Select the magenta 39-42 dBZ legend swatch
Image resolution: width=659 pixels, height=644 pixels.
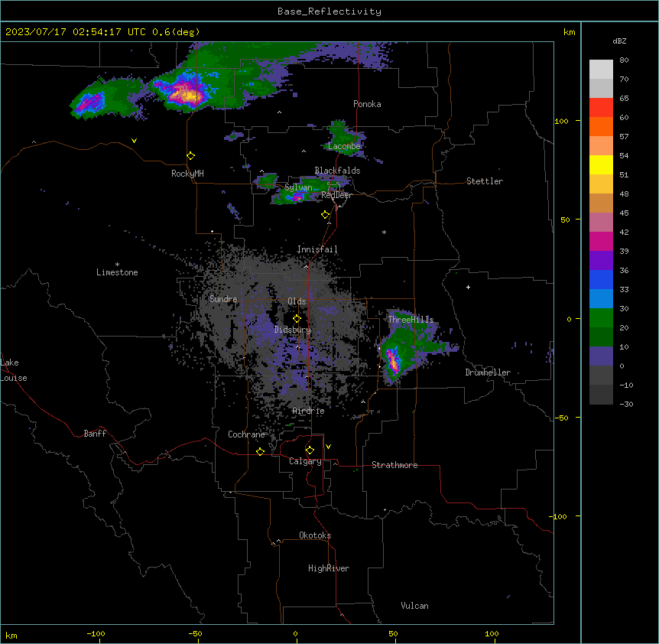click(601, 241)
